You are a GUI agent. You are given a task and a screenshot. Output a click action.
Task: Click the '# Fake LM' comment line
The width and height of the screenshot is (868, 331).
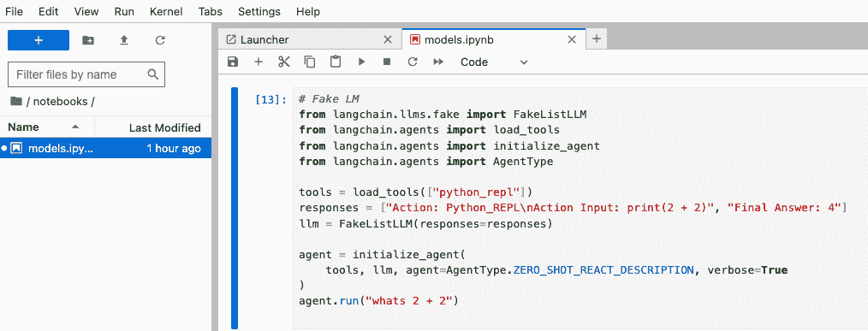pyautogui.click(x=329, y=99)
